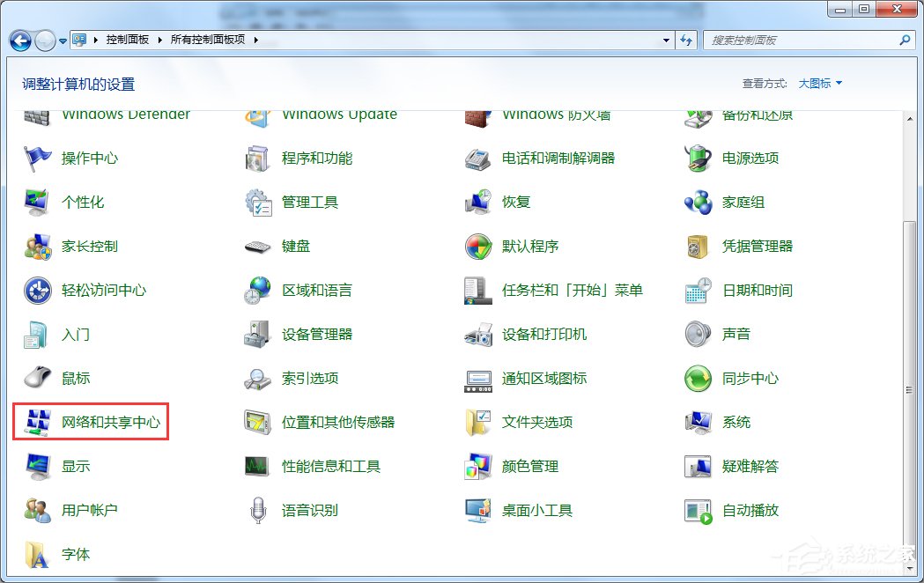
Task: Open the recent pages dropdown next to navigation arrows
Action: pos(61,40)
